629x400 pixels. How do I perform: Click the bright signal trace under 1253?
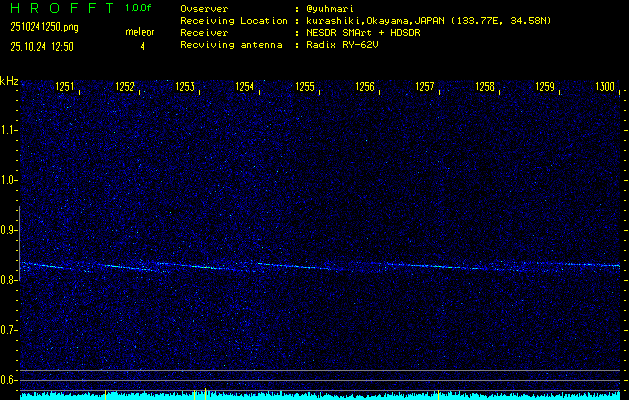pyautogui.click(x=185, y=267)
